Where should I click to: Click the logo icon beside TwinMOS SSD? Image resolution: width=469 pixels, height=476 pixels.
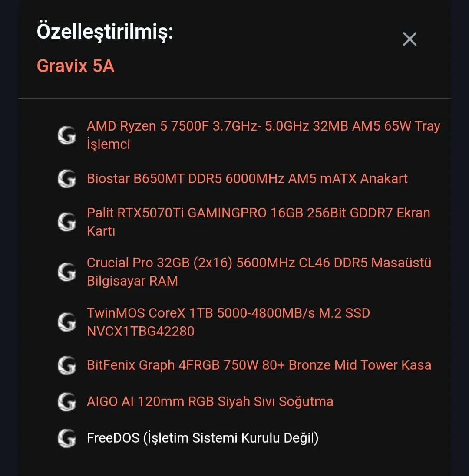point(67,322)
